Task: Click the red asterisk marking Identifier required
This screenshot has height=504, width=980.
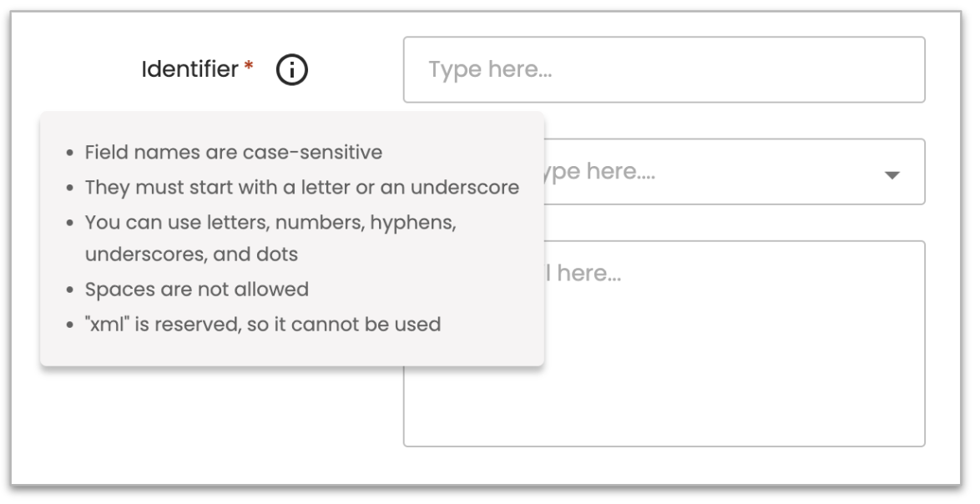Action: click(x=250, y=65)
